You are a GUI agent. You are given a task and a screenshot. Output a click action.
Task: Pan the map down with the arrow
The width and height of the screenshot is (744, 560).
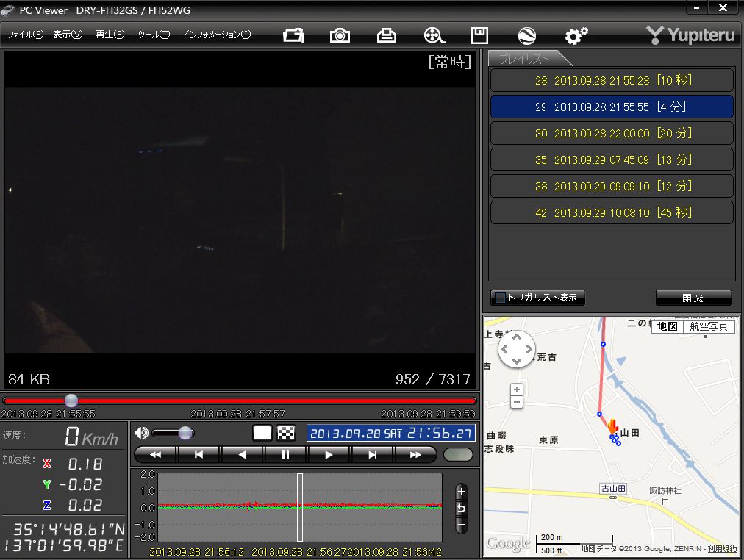pos(517,362)
